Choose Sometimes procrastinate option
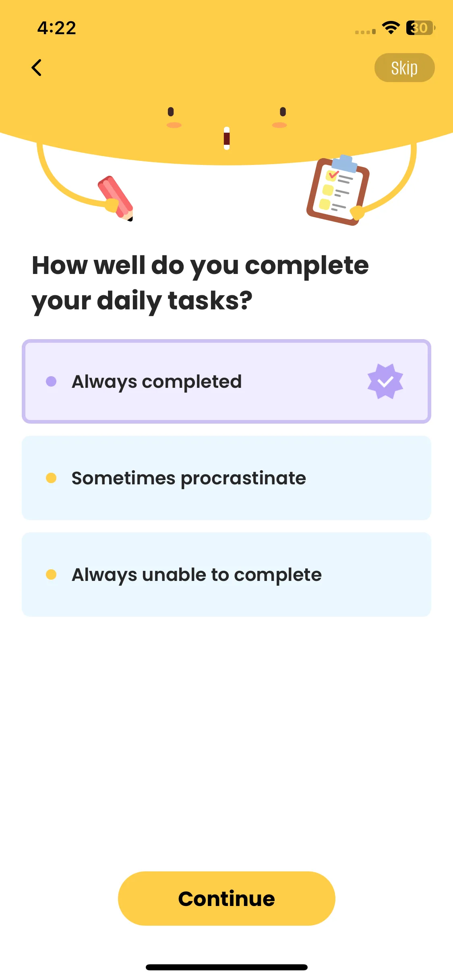The width and height of the screenshot is (453, 980). click(226, 478)
